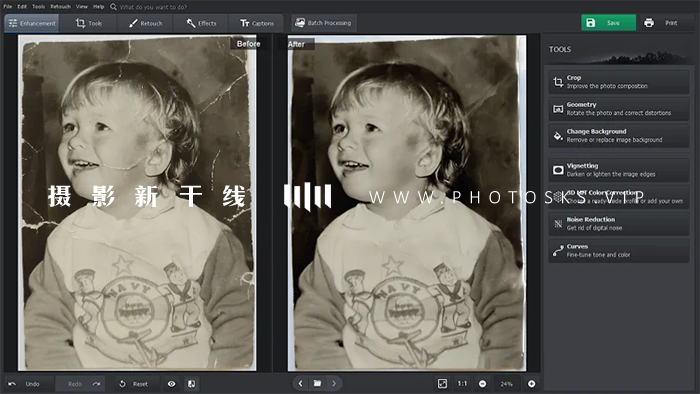The height and width of the screenshot is (394, 700).
Task: Open the Curves tool
Action: [x=619, y=251]
